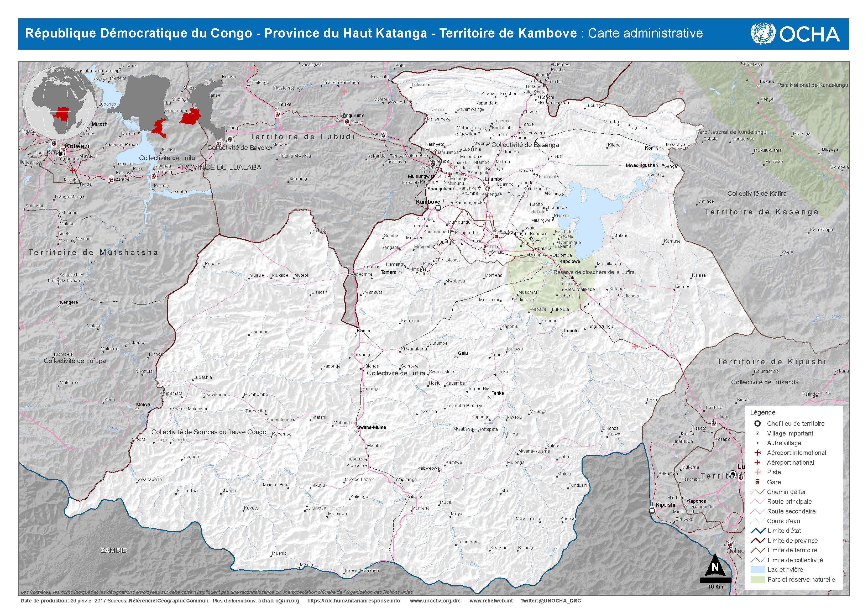Click the 'Kadilo' town label
This screenshot has width=868, height=614.
[x=364, y=330]
